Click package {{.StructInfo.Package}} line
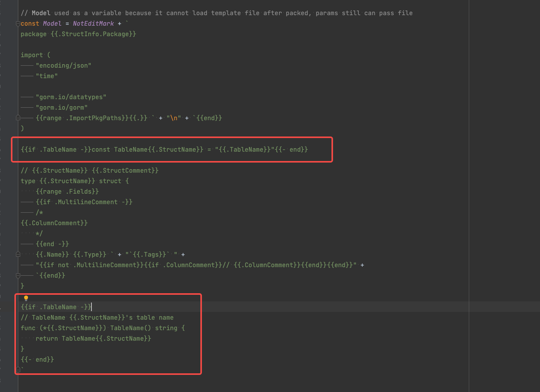The height and width of the screenshot is (392, 540). (x=78, y=34)
